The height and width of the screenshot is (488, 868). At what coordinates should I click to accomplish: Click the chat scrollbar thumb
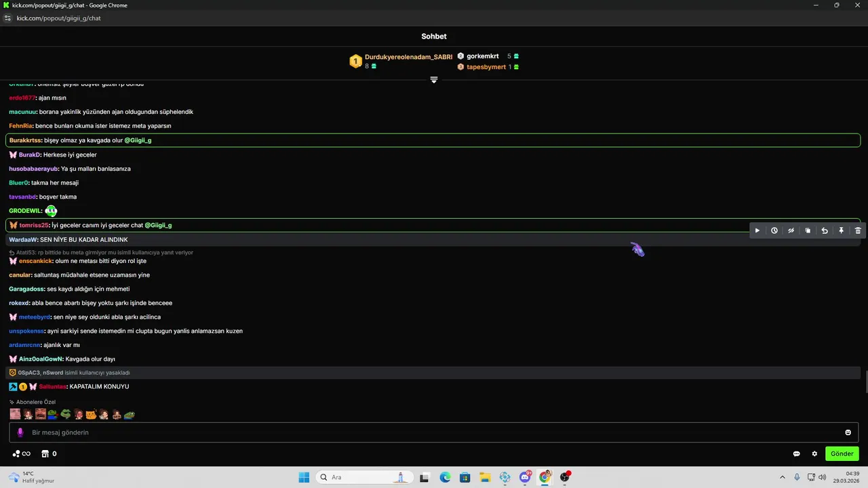865,382
